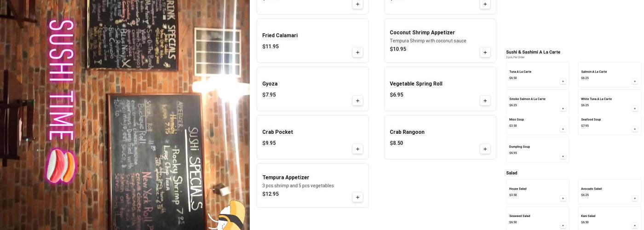Add Tempura Appetizer to the order

(x=357, y=197)
